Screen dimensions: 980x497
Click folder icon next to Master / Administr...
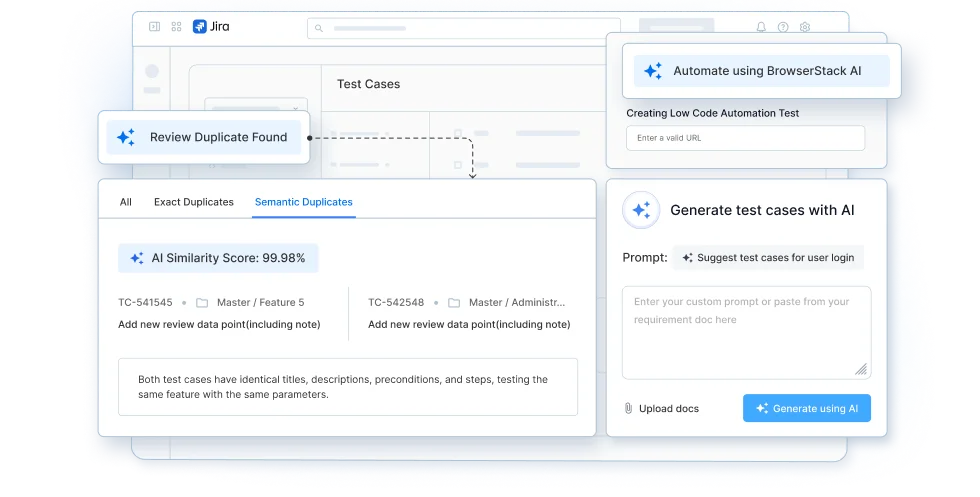pos(454,303)
